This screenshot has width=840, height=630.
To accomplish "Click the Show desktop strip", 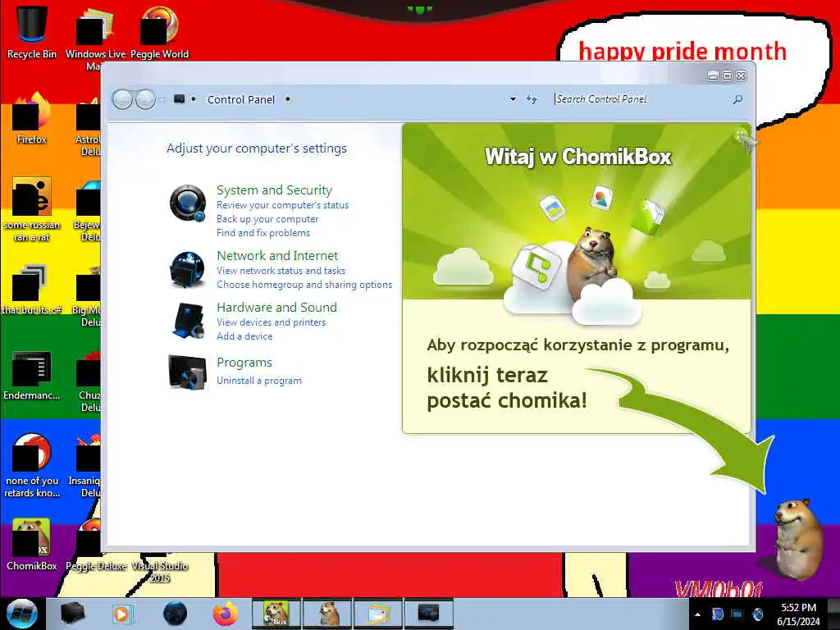I will tap(833, 614).
